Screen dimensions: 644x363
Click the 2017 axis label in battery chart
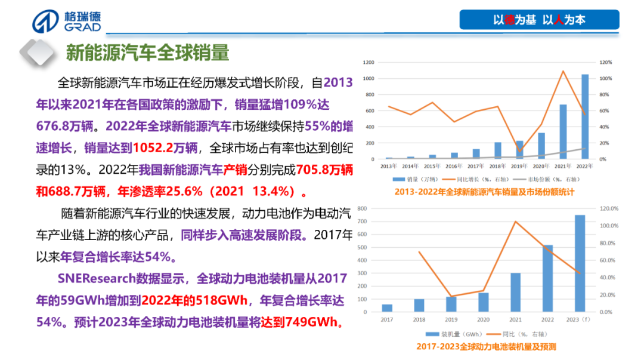tap(387, 320)
